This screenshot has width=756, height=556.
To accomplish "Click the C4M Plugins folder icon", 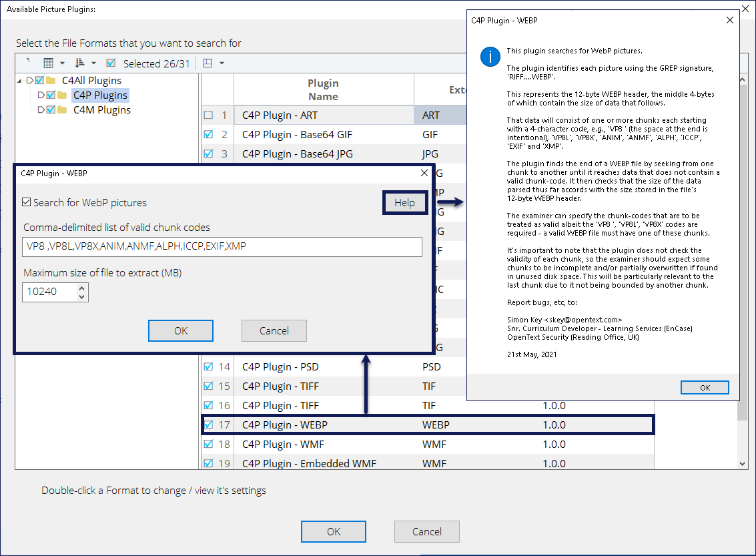I will point(61,109).
